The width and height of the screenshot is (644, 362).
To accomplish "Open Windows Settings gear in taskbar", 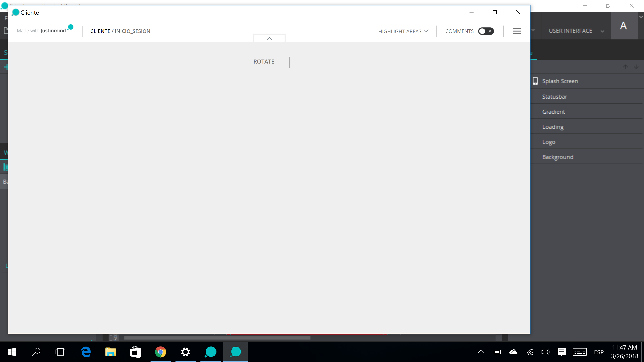I will coord(186,352).
